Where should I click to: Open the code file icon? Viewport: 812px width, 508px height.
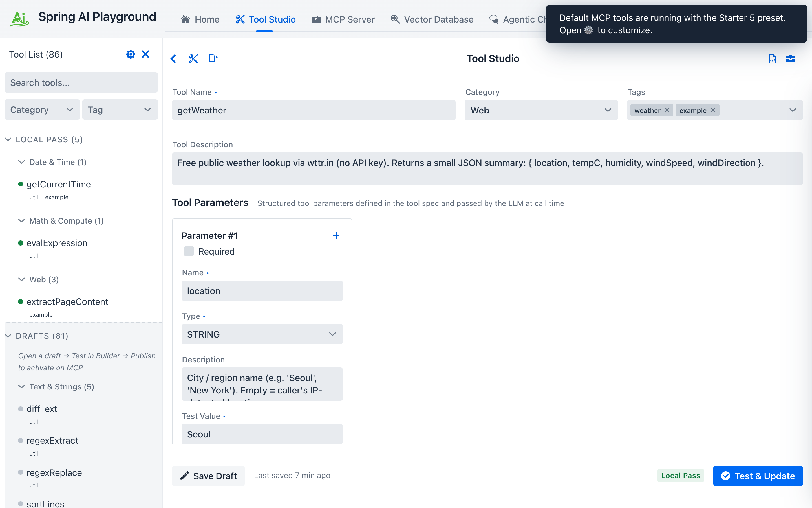pos(773,59)
